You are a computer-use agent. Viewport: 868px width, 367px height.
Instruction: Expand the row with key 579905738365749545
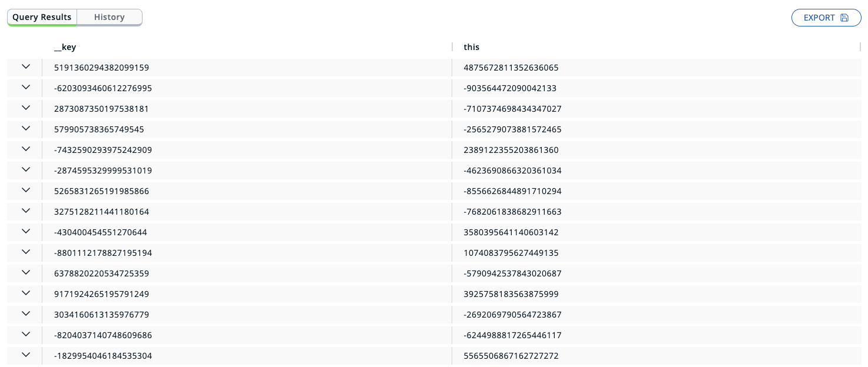point(25,129)
